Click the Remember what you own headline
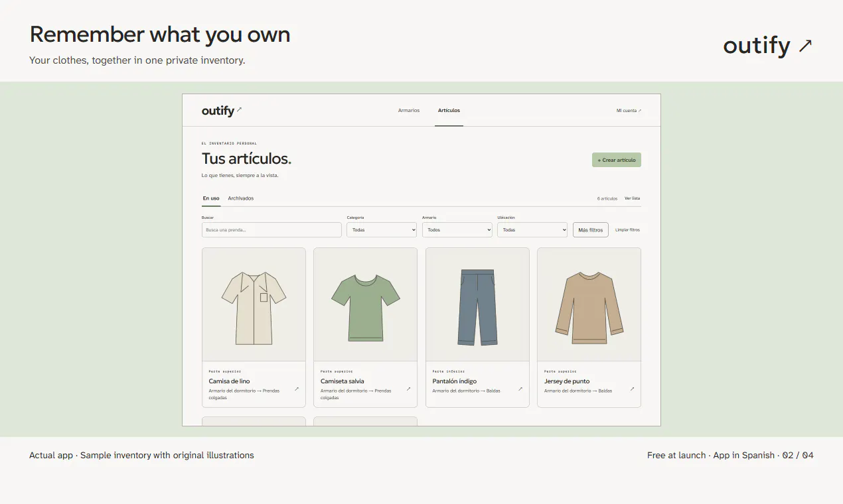The width and height of the screenshot is (843, 504). pos(160,34)
